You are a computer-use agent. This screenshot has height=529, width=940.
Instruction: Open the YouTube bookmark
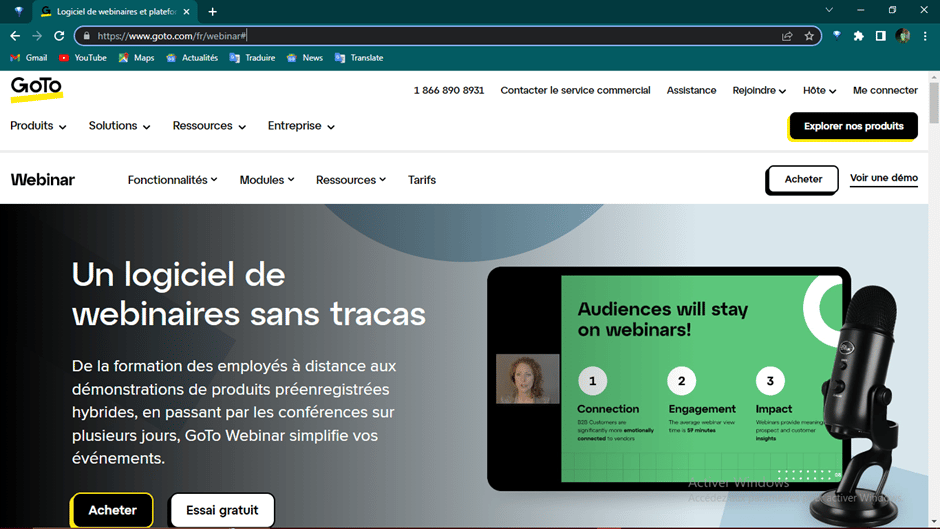click(x=83, y=58)
